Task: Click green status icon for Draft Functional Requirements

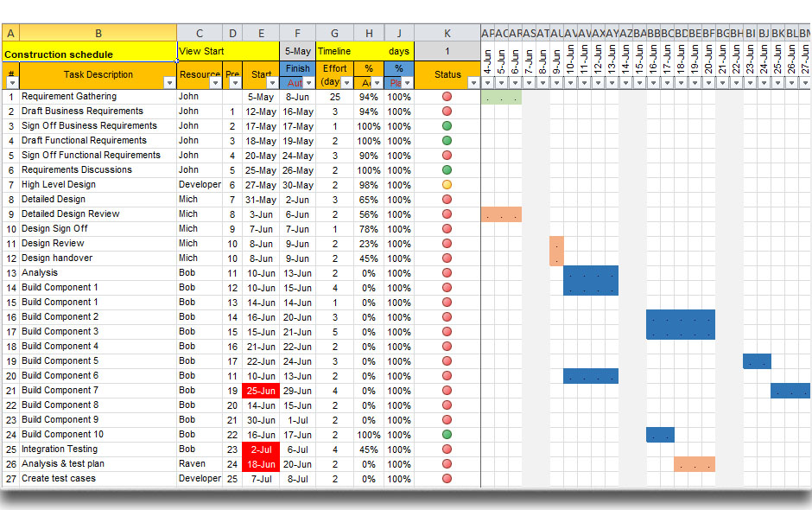Action: [x=447, y=140]
